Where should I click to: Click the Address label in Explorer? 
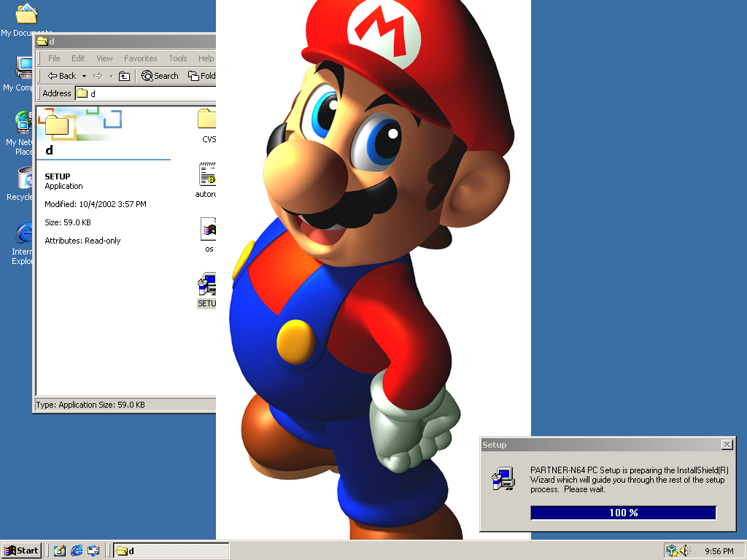(57, 93)
